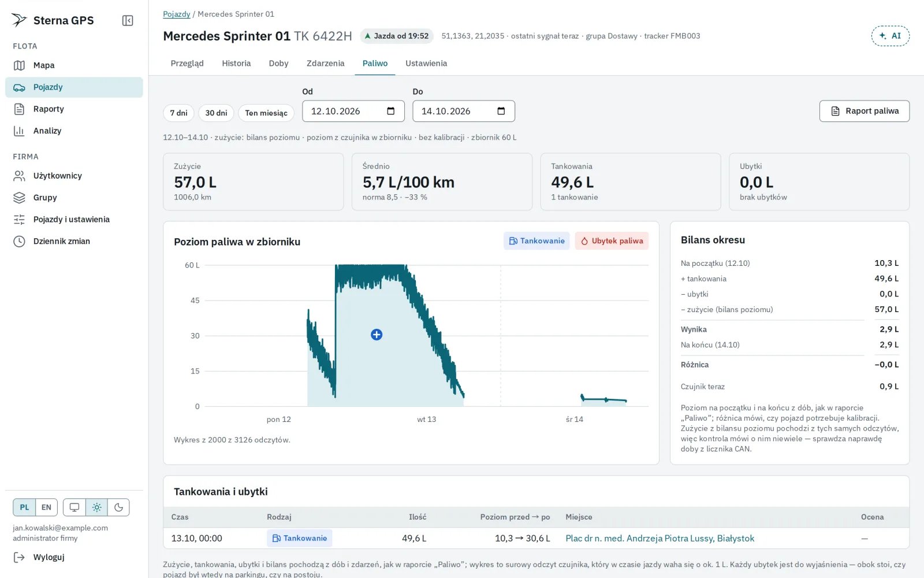Image resolution: width=924 pixels, height=578 pixels.
Task: Toggle Tankowanie series in chart legend
Action: (536, 241)
